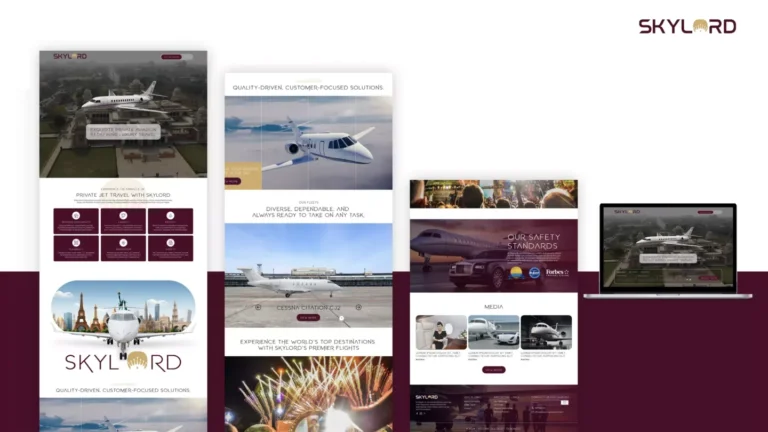
Task: Click the large SKYLORD logo at top right
Action: (687, 26)
